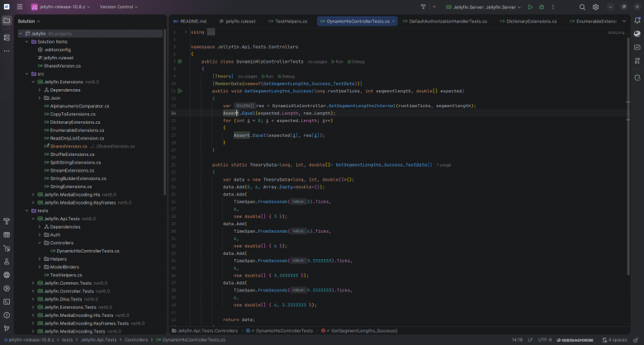Collapse the src folder
The width and height of the screenshot is (644, 345).
click(x=27, y=74)
